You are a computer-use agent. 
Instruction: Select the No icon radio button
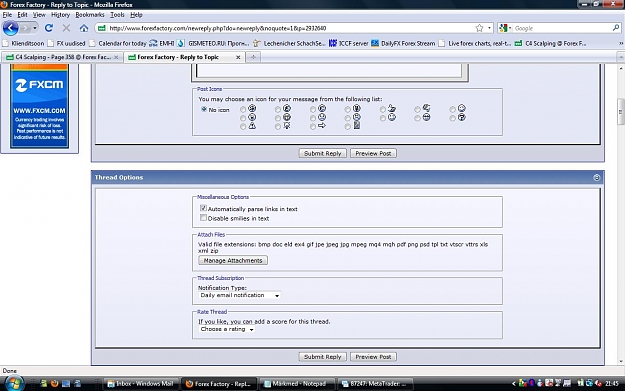click(x=204, y=109)
